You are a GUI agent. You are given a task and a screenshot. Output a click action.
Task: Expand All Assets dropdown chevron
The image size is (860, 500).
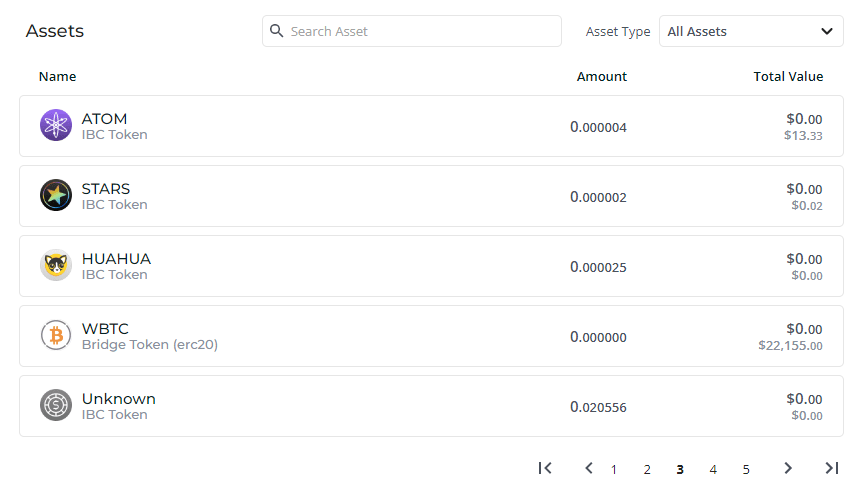tap(827, 31)
